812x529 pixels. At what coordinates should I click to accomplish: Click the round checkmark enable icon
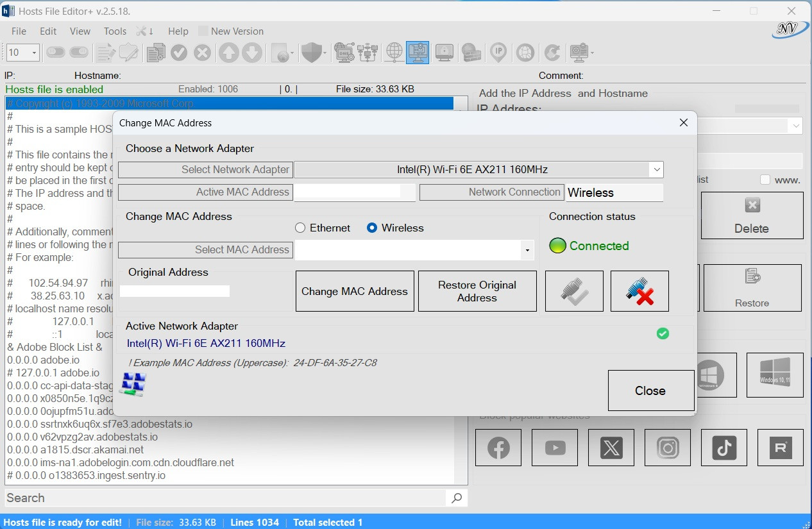point(179,53)
